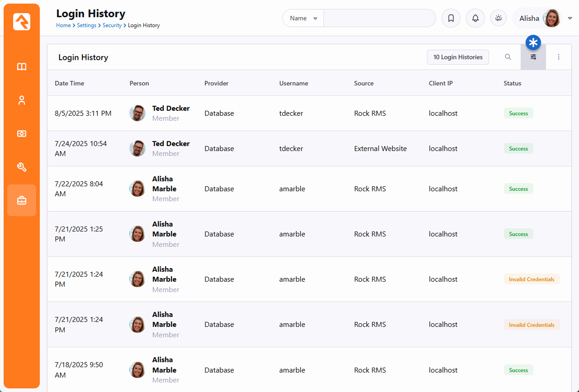Navigate to Settings breadcrumb link
The image size is (579, 392).
click(x=86, y=25)
